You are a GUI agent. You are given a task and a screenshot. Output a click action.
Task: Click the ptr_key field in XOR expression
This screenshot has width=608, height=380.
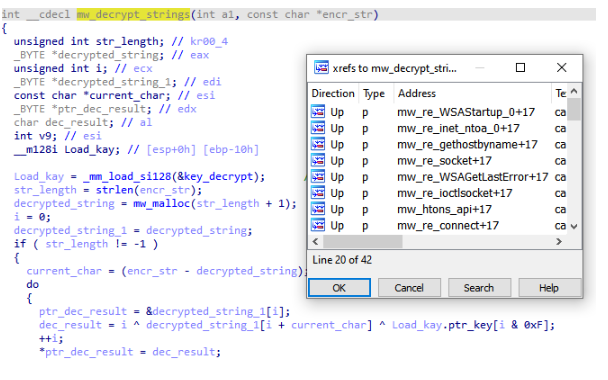(x=470, y=325)
